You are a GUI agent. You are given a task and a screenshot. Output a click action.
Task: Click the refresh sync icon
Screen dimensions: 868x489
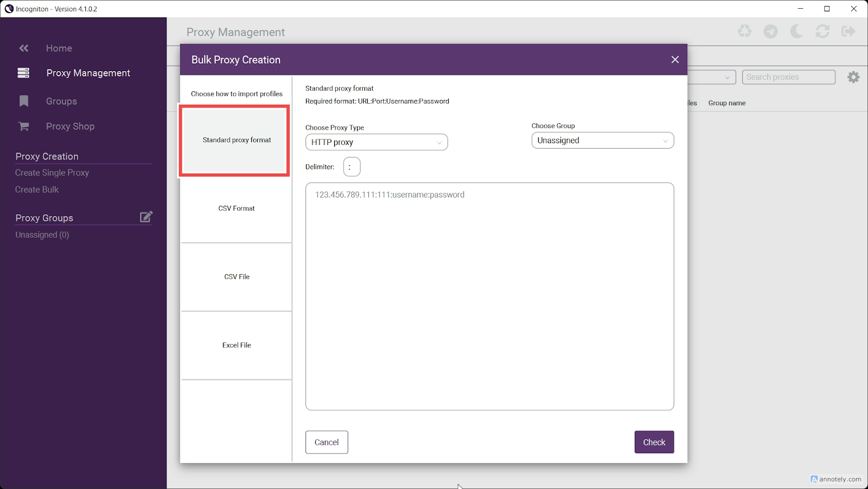[822, 31]
